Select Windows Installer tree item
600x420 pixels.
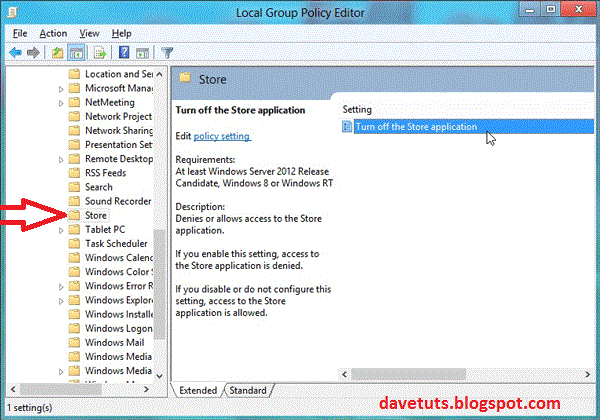point(119,314)
